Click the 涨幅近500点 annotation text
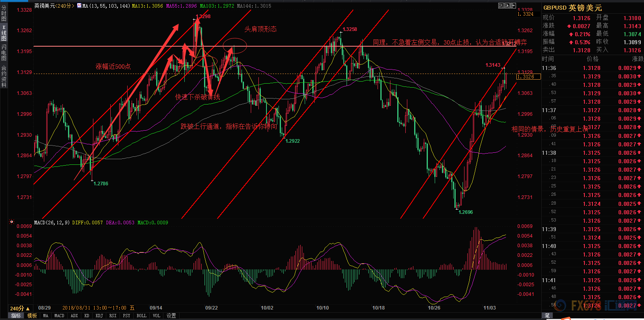Screen dimensions: 644x320 click(113, 66)
